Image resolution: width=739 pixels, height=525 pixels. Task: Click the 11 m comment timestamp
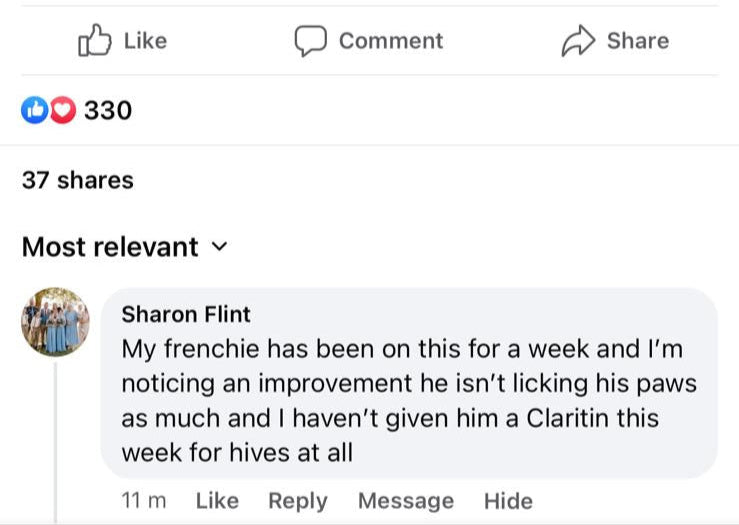tap(144, 501)
